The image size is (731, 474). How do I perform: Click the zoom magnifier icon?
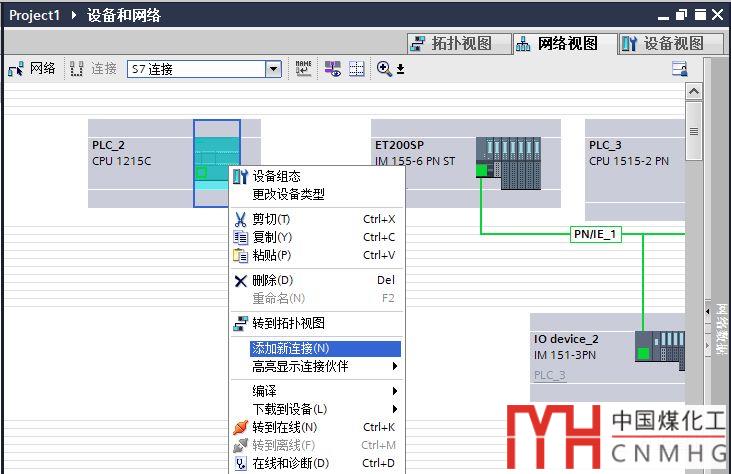point(384,69)
